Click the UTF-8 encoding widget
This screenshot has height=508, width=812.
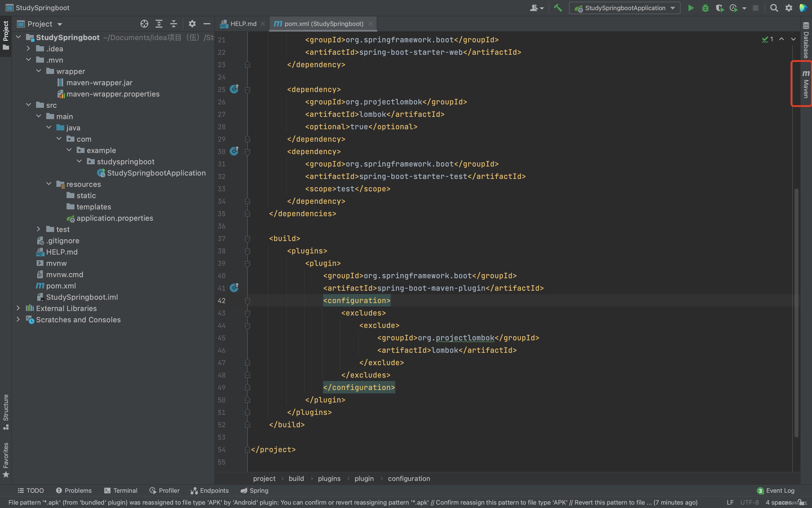coord(749,502)
